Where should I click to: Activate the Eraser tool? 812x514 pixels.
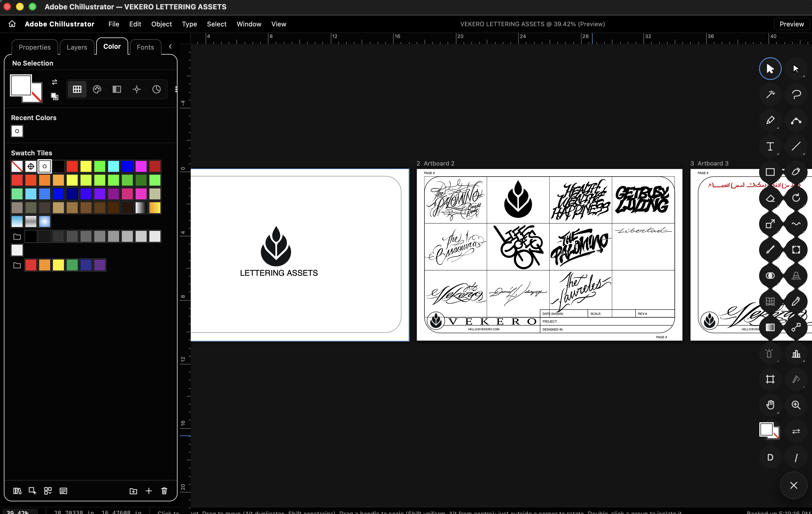coord(770,198)
